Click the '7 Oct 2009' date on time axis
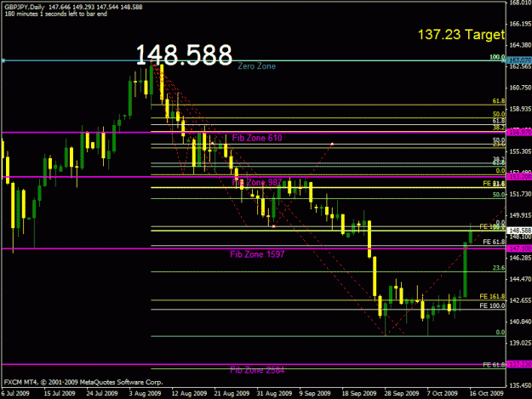The width and height of the screenshot is (532, 399). 442,393
